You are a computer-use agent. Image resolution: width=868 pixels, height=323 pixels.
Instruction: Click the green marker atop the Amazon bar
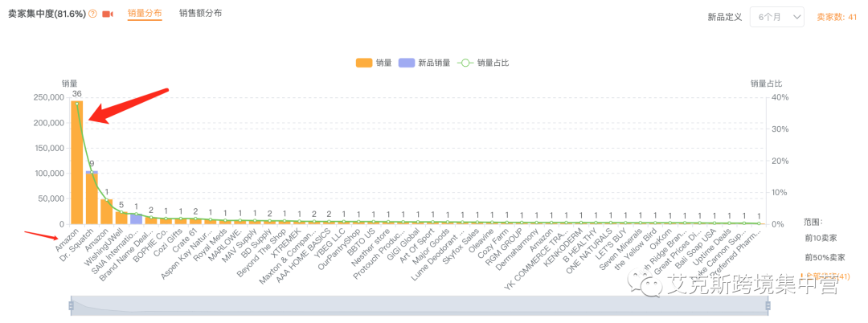pyautogui.click(x=77, y=104)
